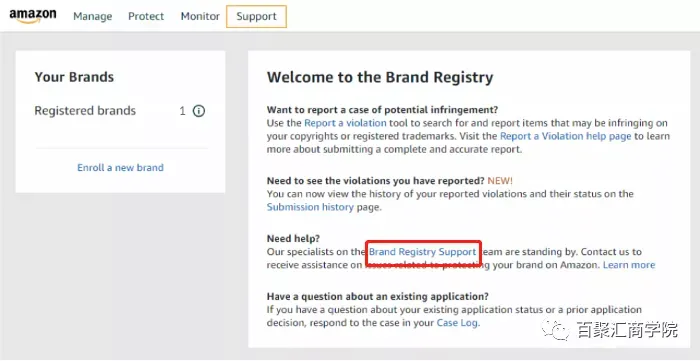The image size is (700, 361).
Task: Click the WeChat watermark icon
Action: pyautogui.click(x=556, y=330)
